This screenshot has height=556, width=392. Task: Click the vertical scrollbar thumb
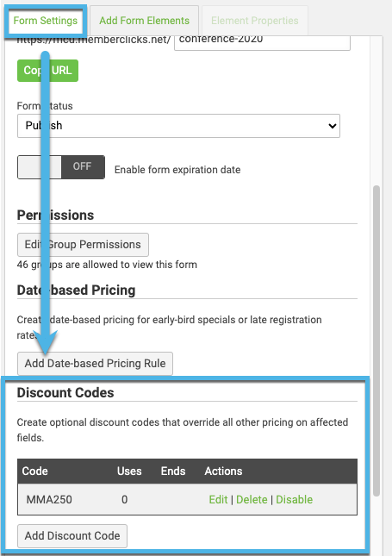click(376, 340)
